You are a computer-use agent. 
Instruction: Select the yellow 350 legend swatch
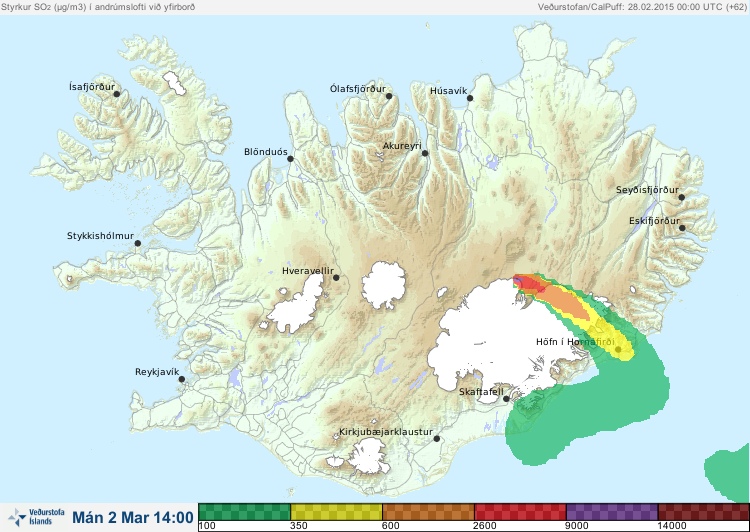(336, 512)
